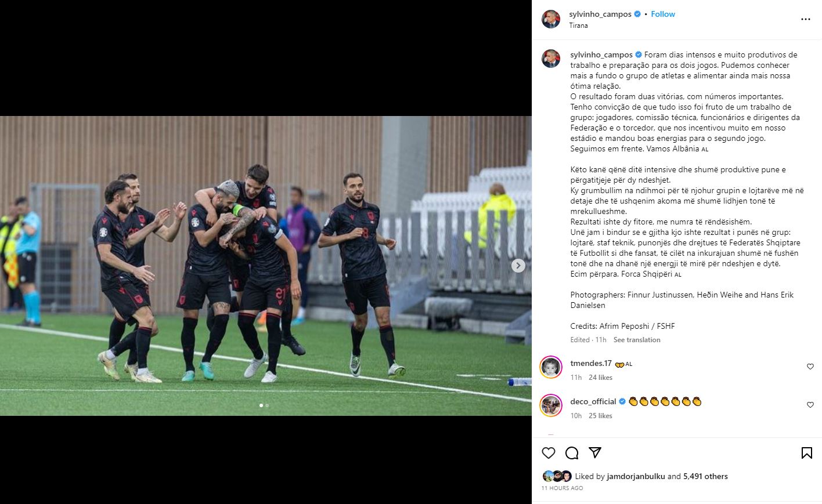
Task: Show the 5,491 others who liked
Action: tap(705, 476)
